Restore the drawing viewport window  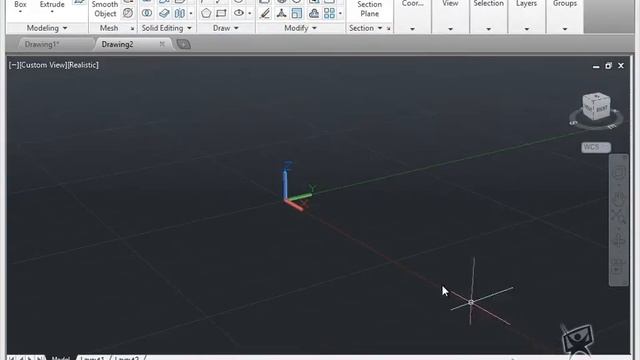[609, 66]
